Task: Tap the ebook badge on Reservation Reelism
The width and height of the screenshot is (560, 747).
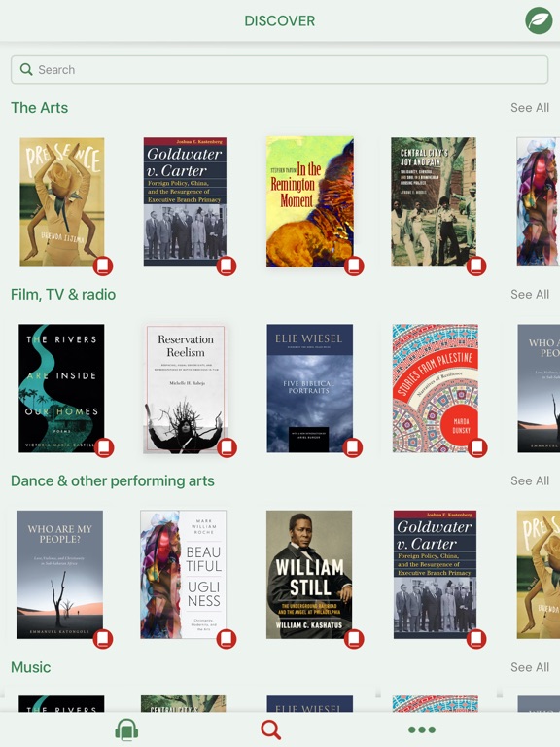Action: click(x=227, y=447)
